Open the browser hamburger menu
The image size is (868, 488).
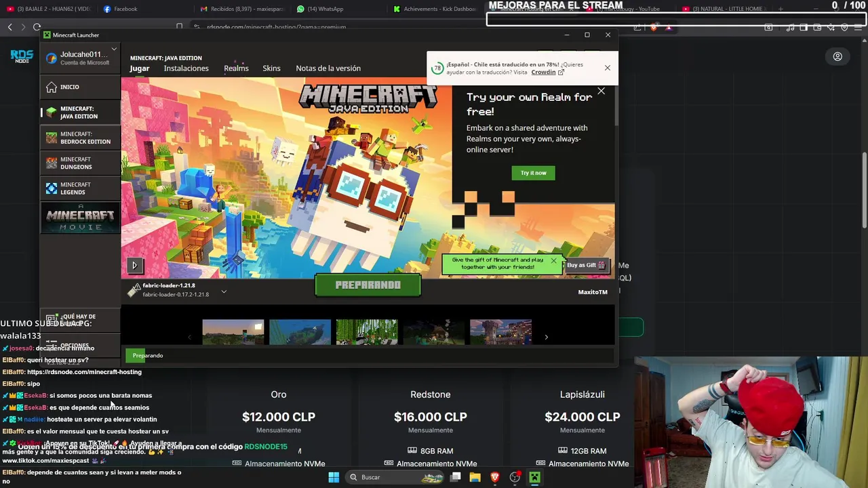pos(858,27)
